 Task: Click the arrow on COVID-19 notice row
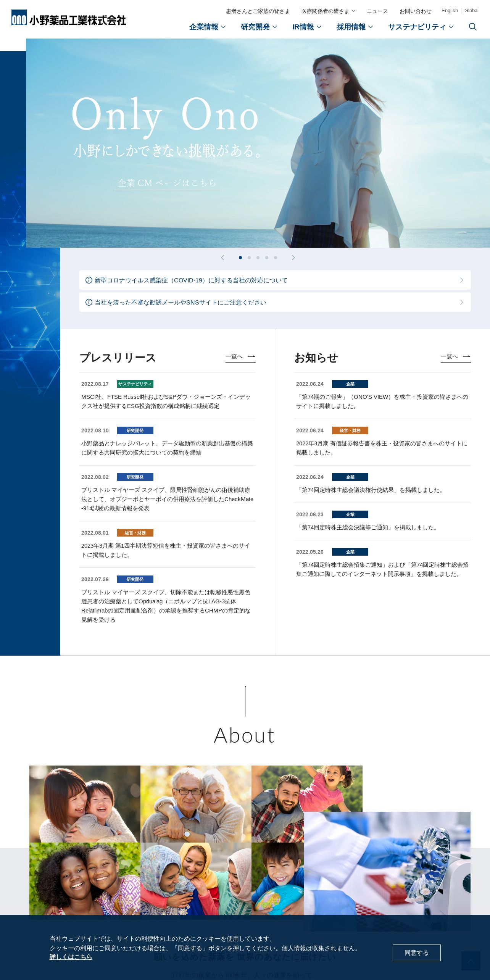pyautogui.click(x=462, y=280)
